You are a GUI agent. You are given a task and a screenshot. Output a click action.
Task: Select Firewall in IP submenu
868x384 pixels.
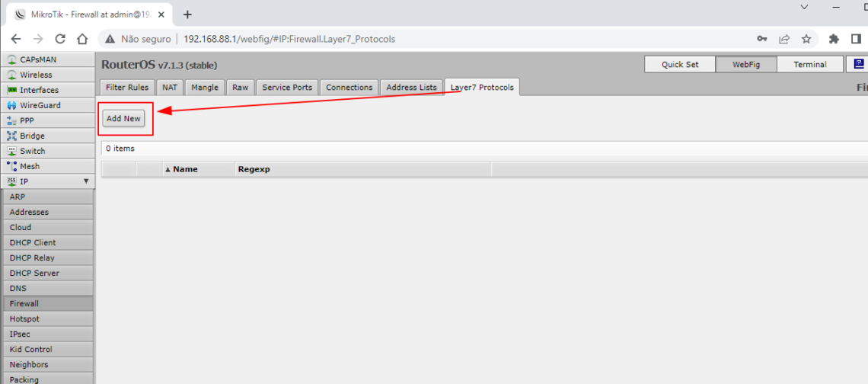tap(48, 303)
